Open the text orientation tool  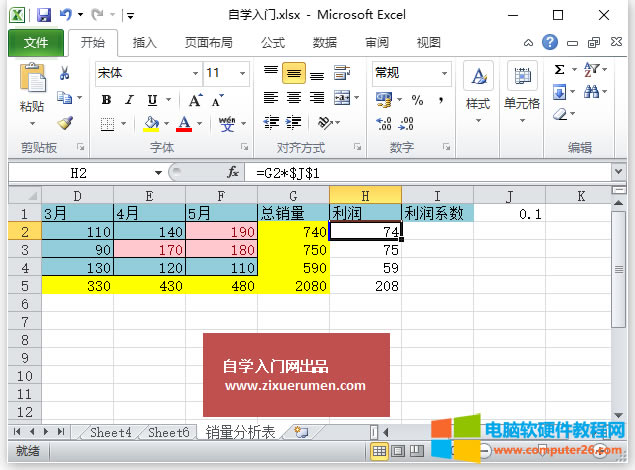pos(325,122)
